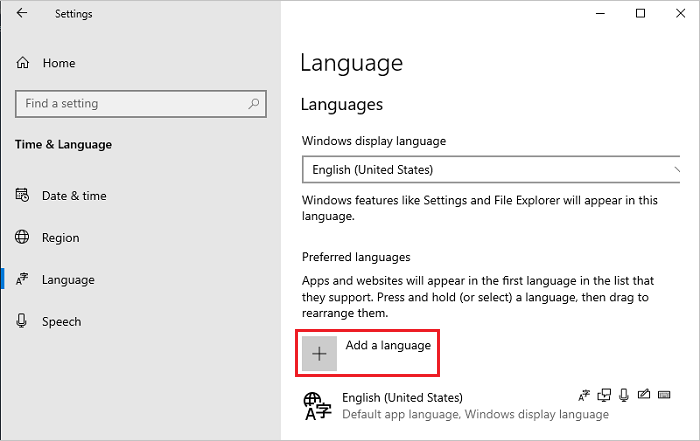Image resolution: width=700 pixels, height=441 pixels.
Task: Click the Add a language label
Action: (x=388, y=346)
